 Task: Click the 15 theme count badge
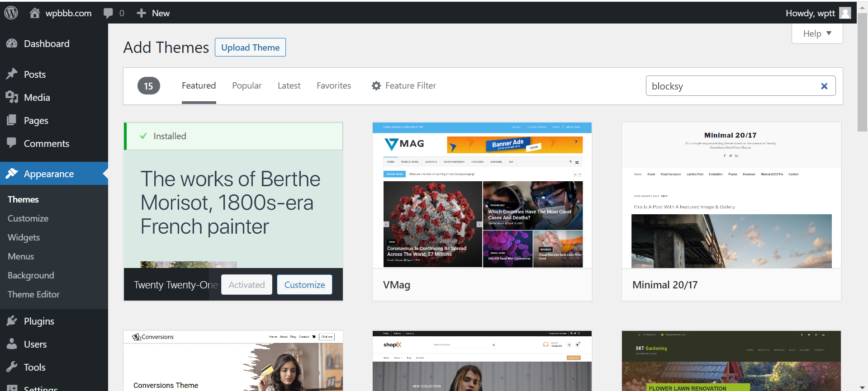(148, 86)
